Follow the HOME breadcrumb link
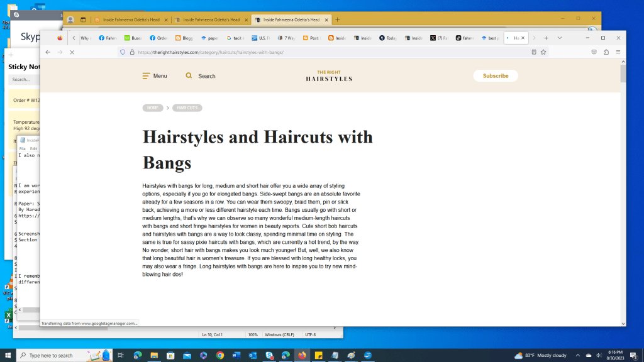644x362 pixels. (x=152, y=107)
